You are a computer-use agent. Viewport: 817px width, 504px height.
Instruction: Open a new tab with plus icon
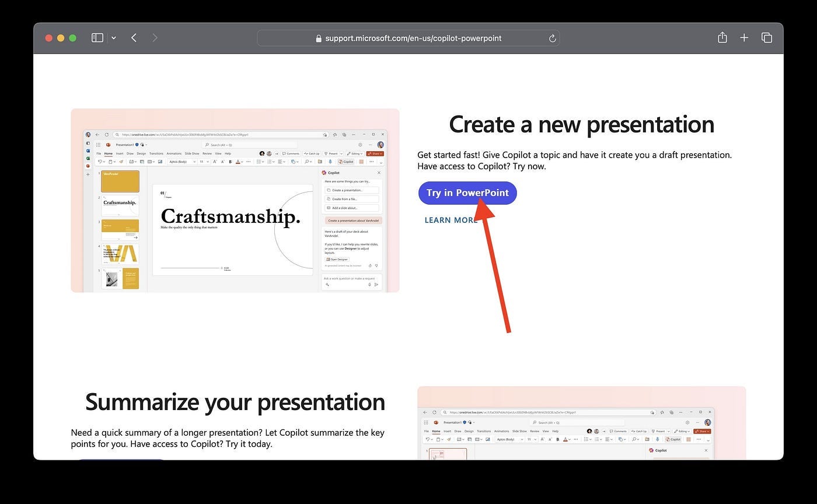(x=744, y=37)
